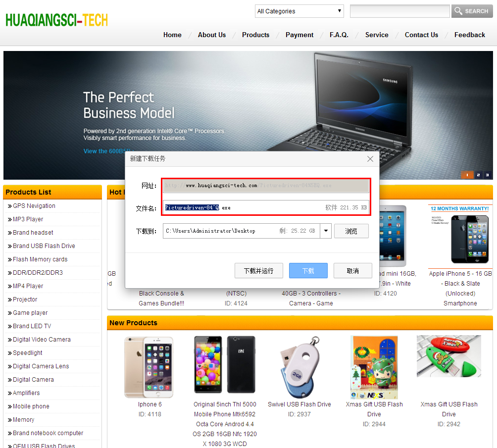Open the Feedback page
This screenshot has height=448, width=497.
pos(469,35)
